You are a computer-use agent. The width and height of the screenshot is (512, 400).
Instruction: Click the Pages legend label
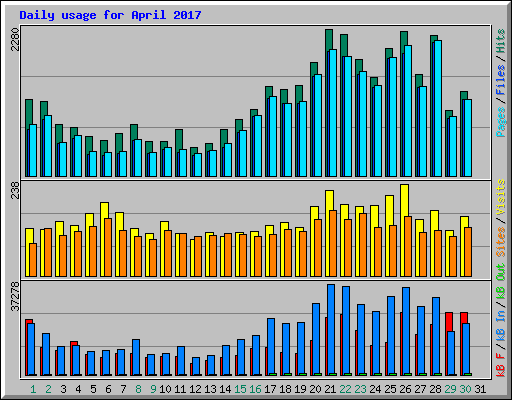click(501, 122)
